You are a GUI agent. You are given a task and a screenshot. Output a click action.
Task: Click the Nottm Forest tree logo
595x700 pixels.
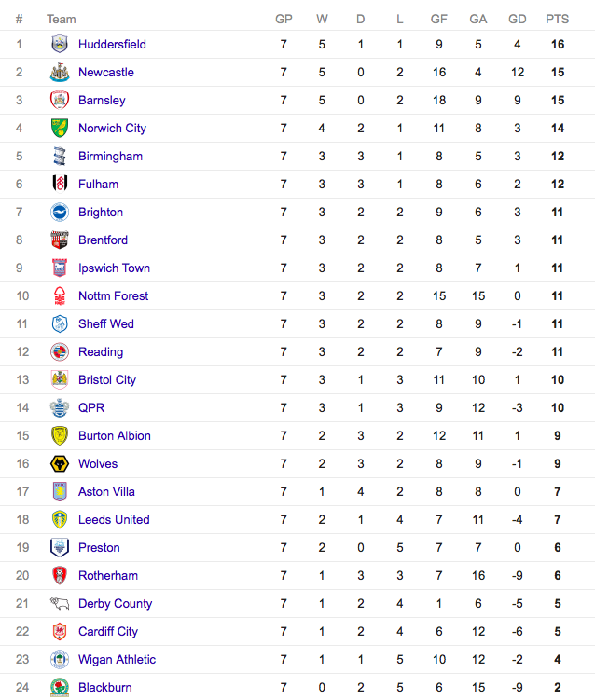coord(60,296)
